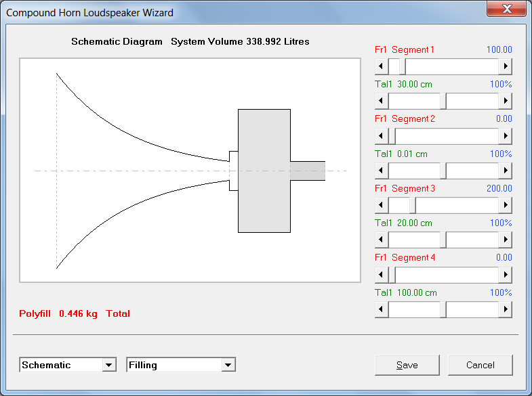Click the Fr1 Segment 4 label

click(405, 258)
